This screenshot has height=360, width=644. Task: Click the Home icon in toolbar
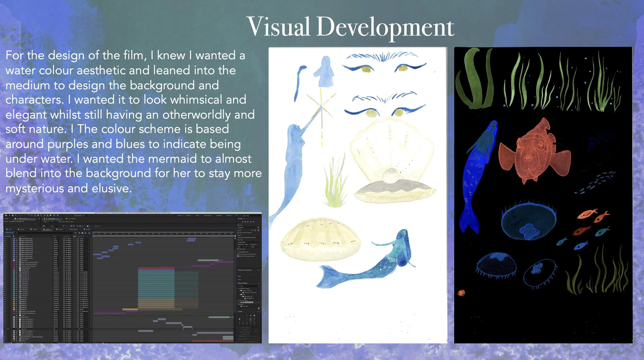click(6, 215)
